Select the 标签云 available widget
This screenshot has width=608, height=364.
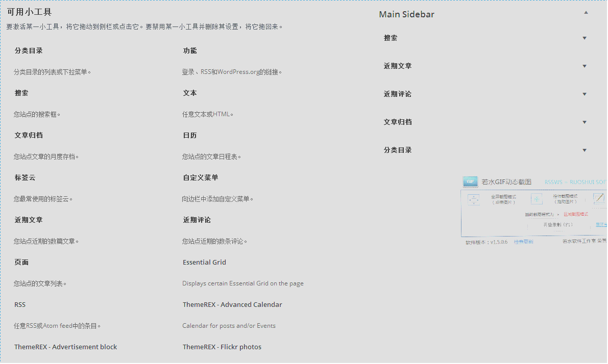tap(25, 177)
